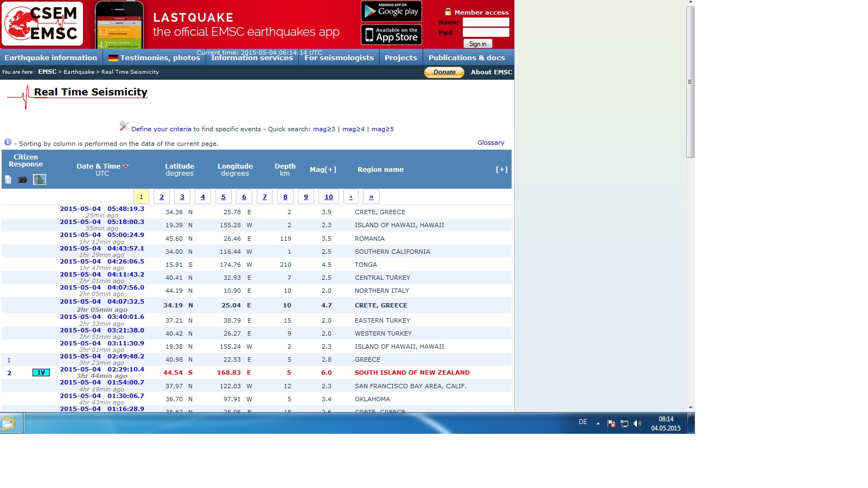The height and width of the screenshot is (488, 868).
Task: Click the EMSC breadcrumb link
Action: pyautogui.click(x=47, y=72)
